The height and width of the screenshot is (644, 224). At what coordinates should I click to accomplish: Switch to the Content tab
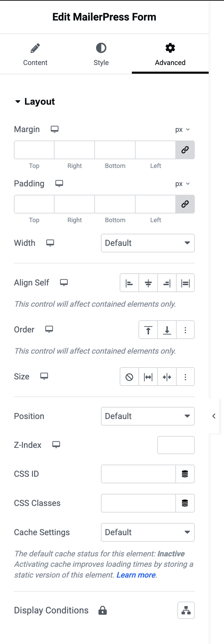35,54
